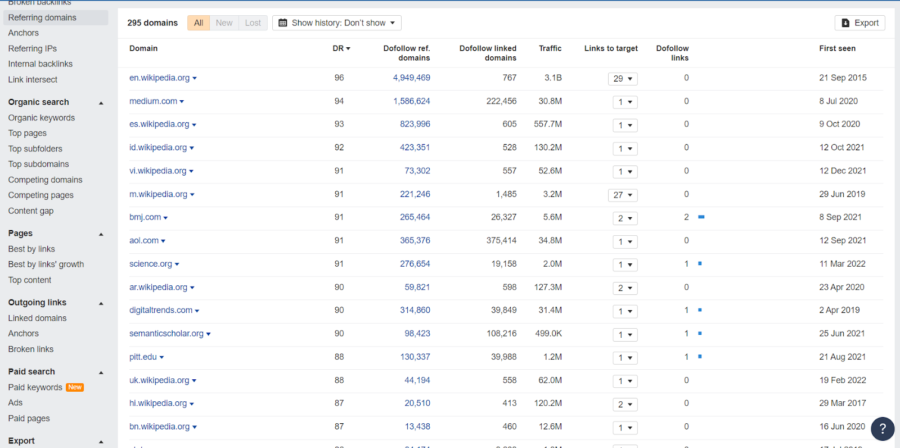Open Links to target dropdown for en.wikipedia.org
Screen dimensions: 900x448
tap(623, 79)
